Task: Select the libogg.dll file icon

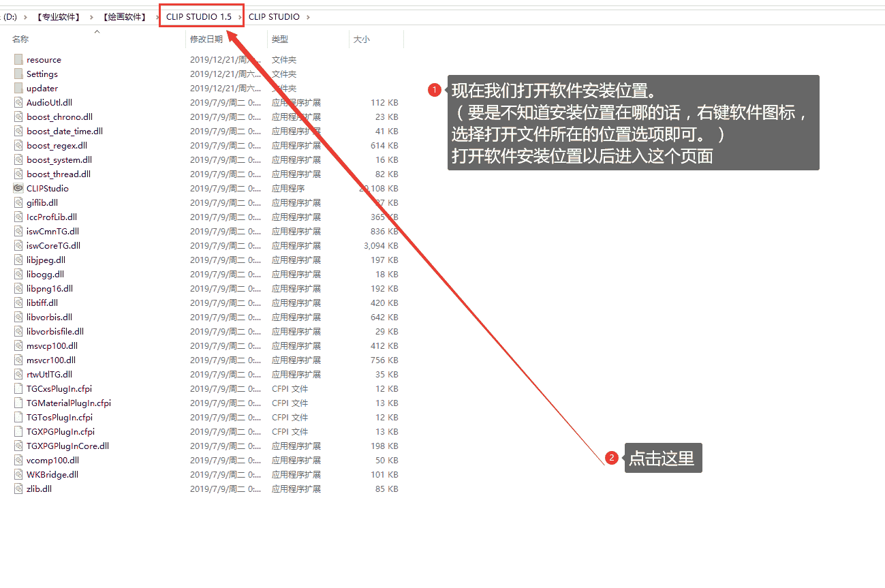Action: pyautogui.click(x=18, y=274)
